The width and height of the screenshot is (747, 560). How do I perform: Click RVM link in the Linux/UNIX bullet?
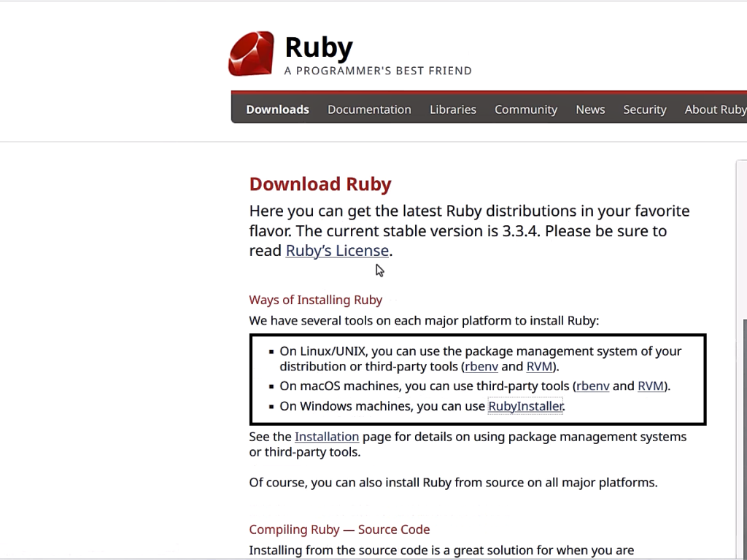(539, 367)
